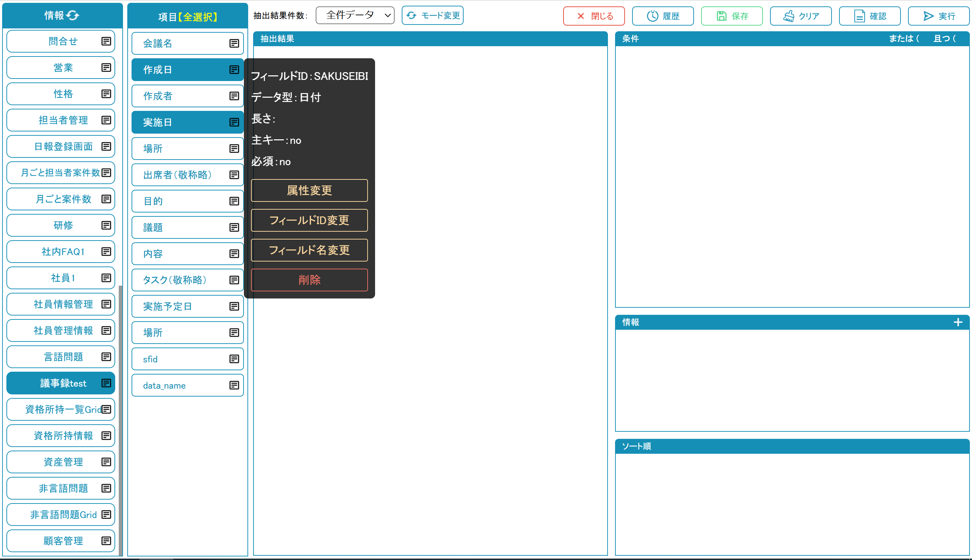Open field info icon on data_name item
Screen dimensions: 972x560
(234, 386)
